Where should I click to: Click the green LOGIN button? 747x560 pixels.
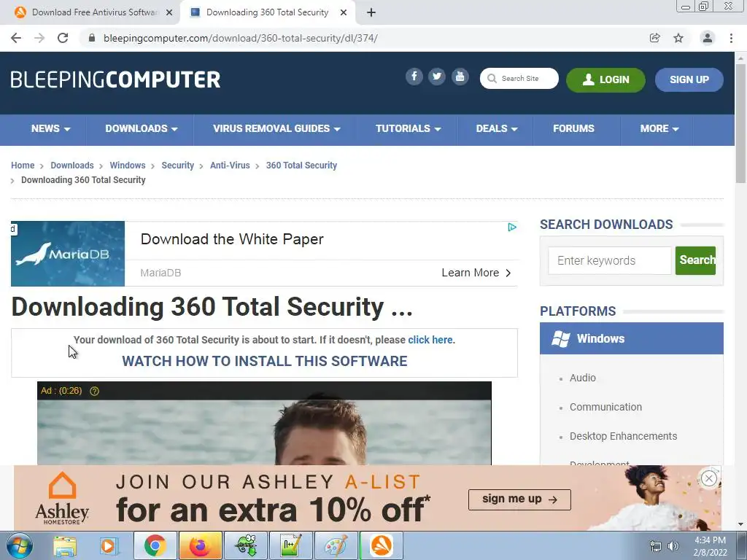tap(605, 79)
